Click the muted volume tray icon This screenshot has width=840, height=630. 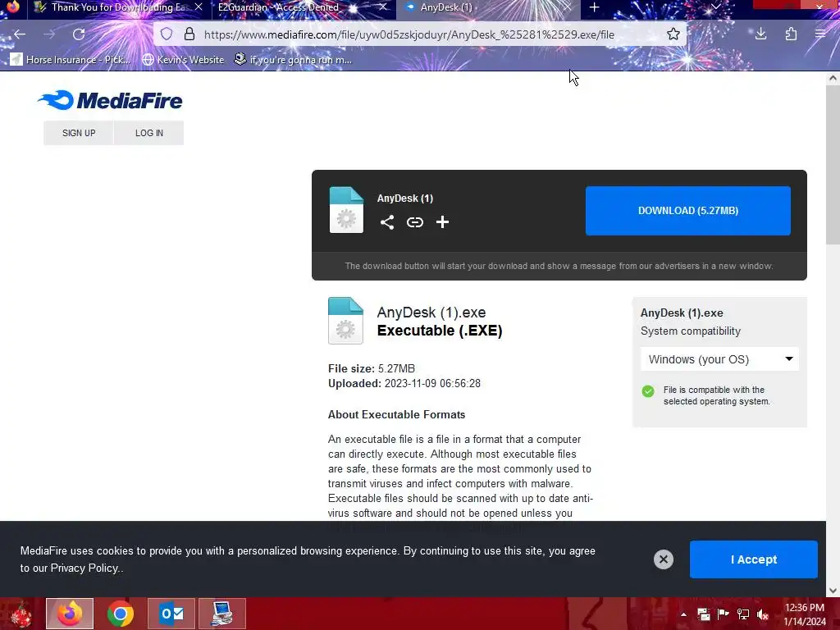coord(763,614)
